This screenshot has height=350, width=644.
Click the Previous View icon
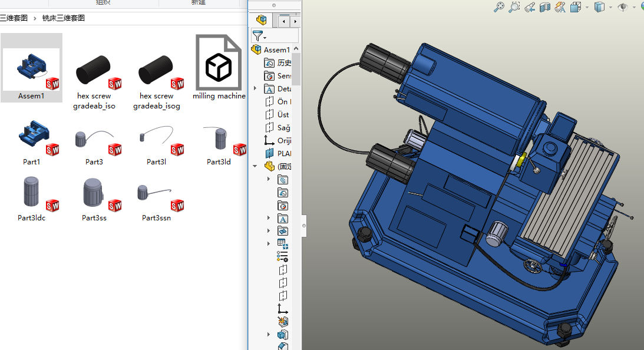(x=530, y=7)
